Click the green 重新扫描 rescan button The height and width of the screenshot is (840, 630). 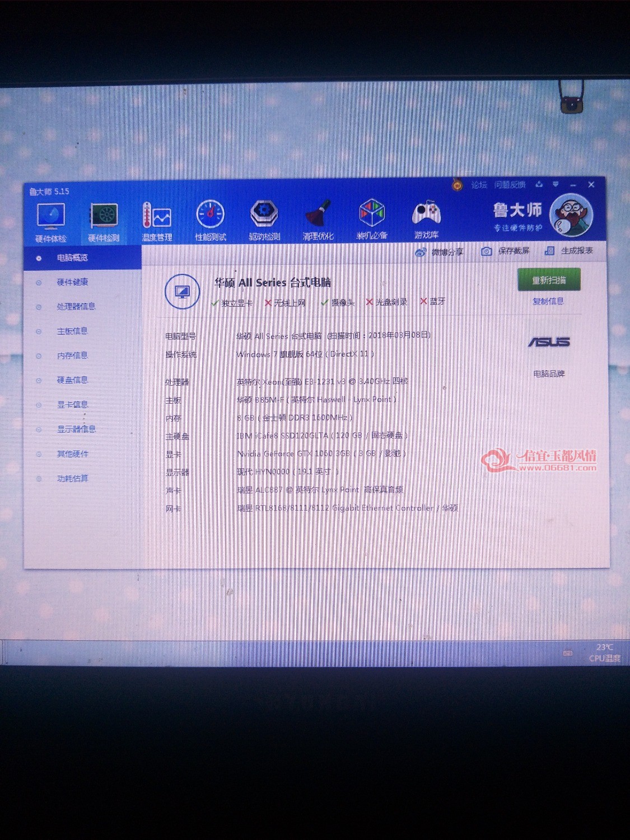click(x=549, y=280)
